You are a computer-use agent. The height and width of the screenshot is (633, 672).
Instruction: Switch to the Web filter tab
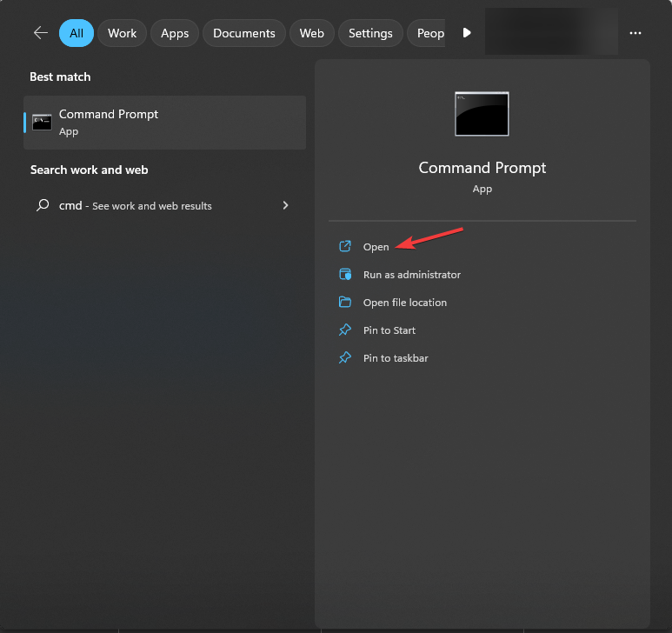311,33
